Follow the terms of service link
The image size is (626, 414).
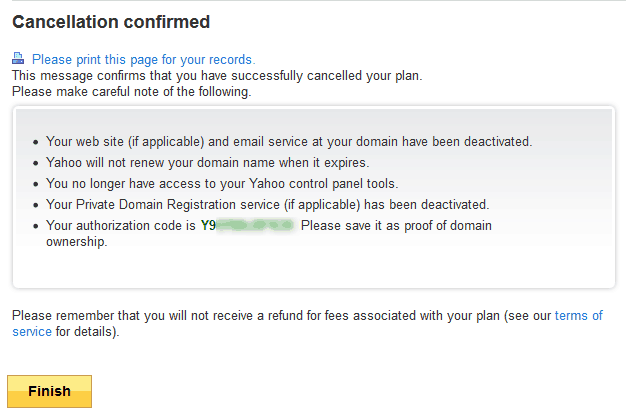click(x=578, y=315)
